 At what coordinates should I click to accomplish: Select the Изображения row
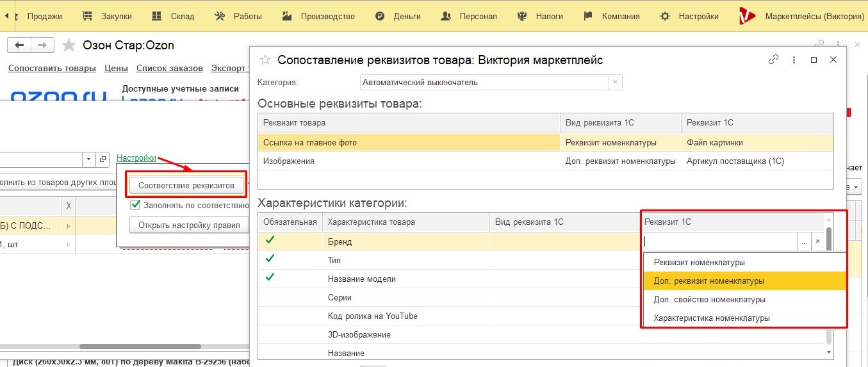pos(546,161)
